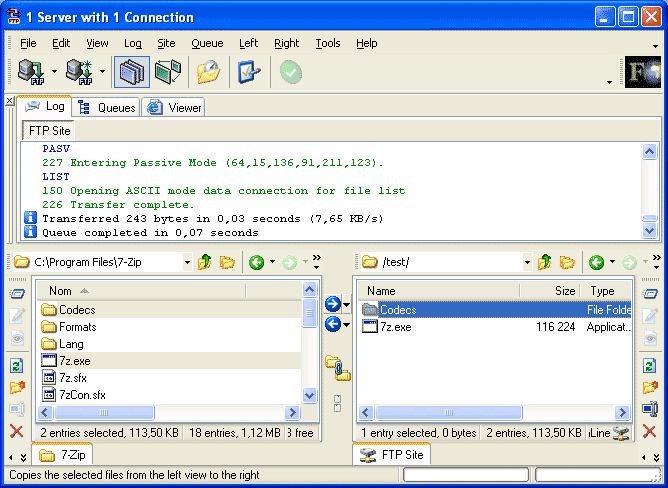This screenshot has height=488, width=668.
Task: Click the network connection status icon in right status bar
Action: (621, 433)
